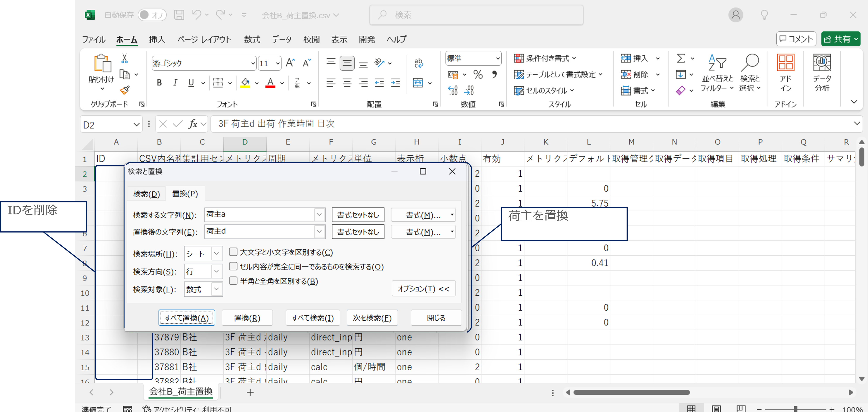Image resolution: width=868 pixels, height=412 pixels.
Task: Click the AutoSum sigma icon
Action: click(681, 58)
